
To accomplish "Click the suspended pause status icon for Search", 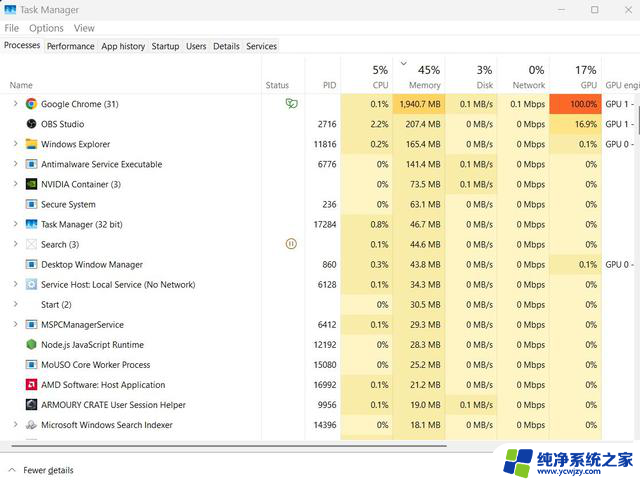I will pos(291,244).
